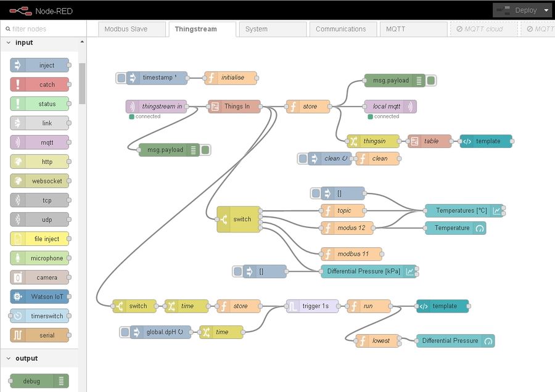
Task: Select the link node in the palette
Action: point(39,123)
